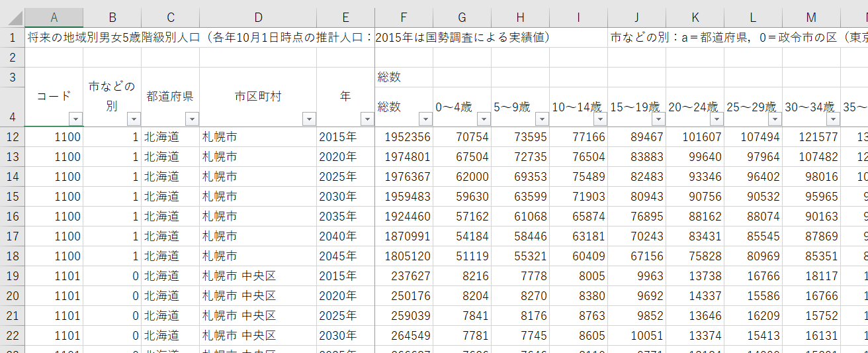
Task: Open the 総数 column filter dropdown
Action: 425,119
